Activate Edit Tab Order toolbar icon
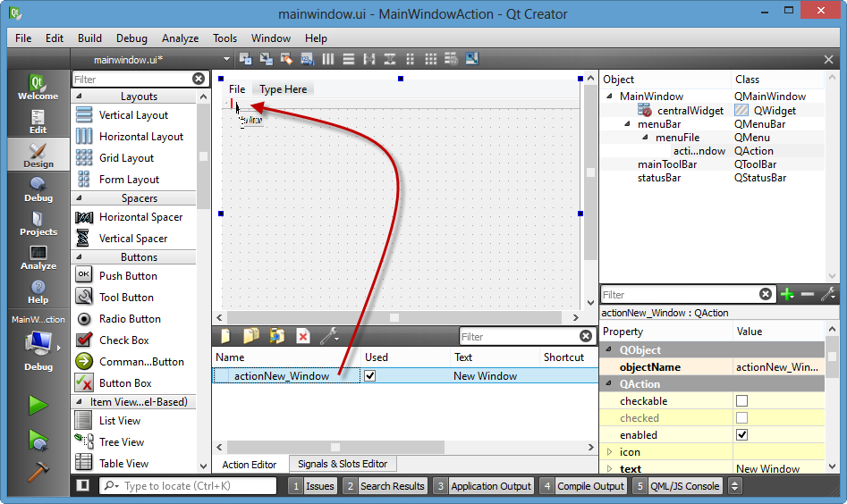 click(308, 59)
